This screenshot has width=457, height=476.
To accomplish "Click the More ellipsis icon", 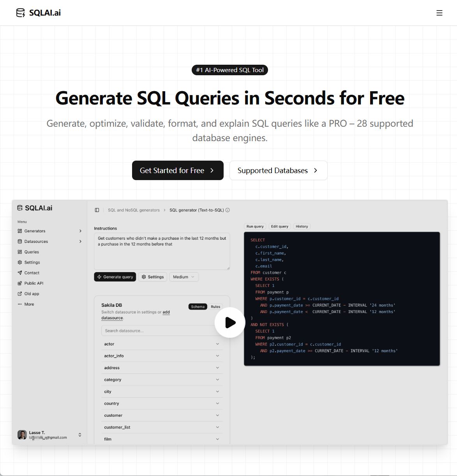I will (x=20, y=304).
